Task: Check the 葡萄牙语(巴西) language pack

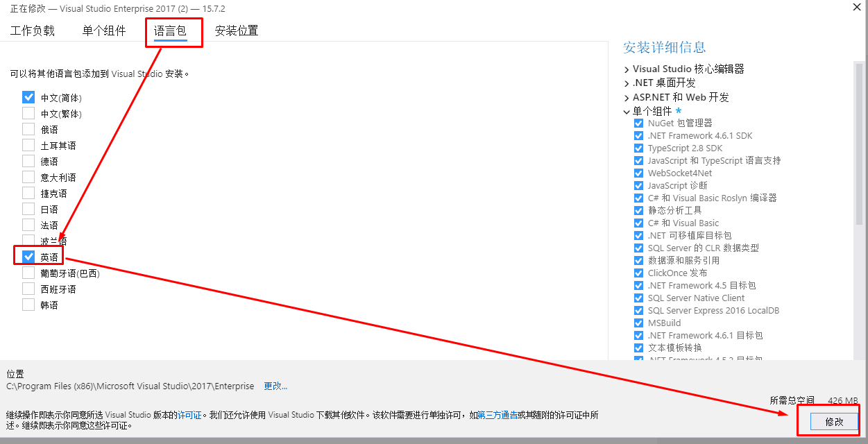Action: (28, 273)
